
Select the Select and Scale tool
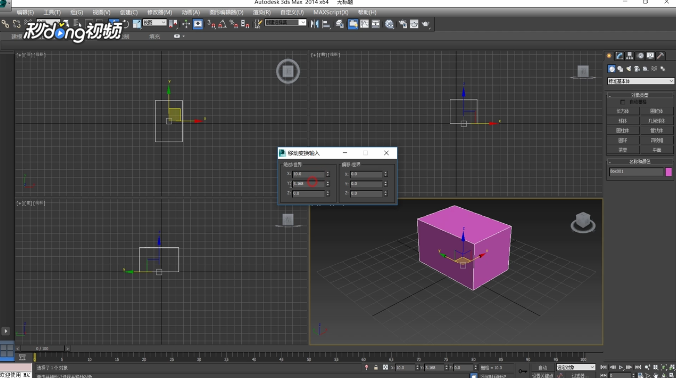pos(137,24)
